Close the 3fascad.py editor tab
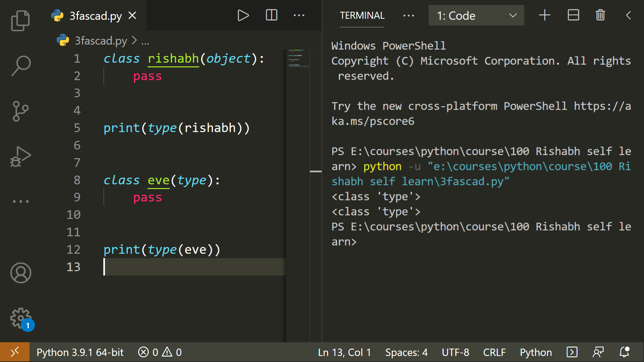 click(132, 15)
